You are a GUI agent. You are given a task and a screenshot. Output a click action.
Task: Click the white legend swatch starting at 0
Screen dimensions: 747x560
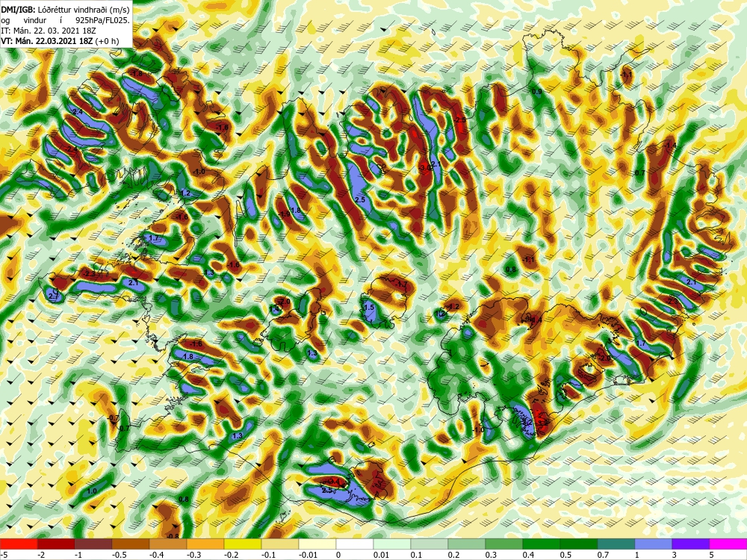click(x=355, y=544)
